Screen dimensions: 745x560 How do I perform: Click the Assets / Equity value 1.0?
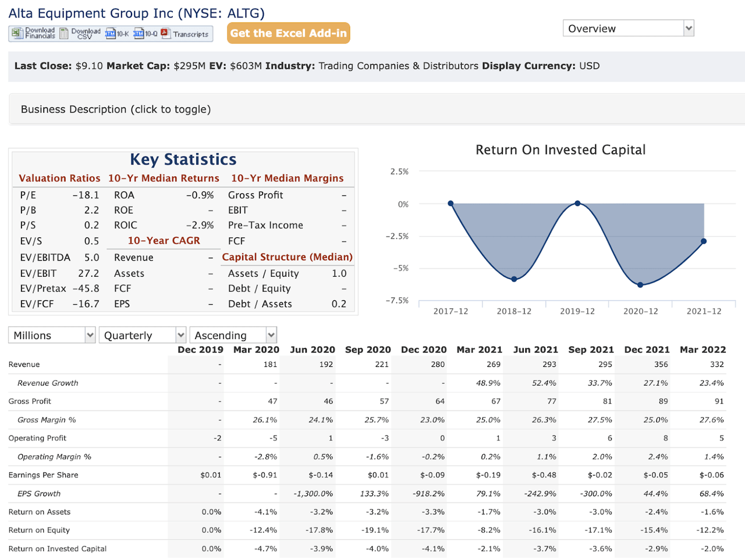click(x=339, y=273)
